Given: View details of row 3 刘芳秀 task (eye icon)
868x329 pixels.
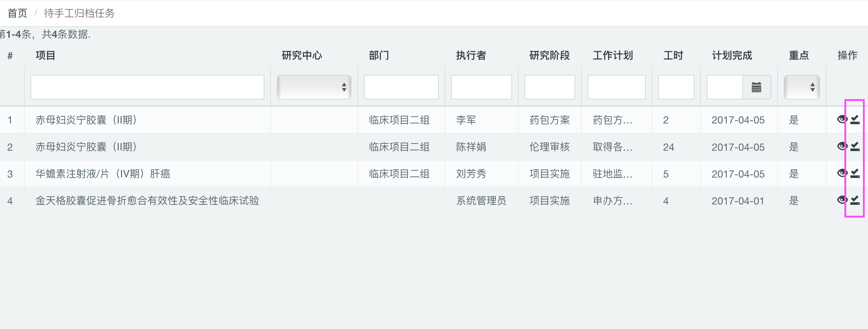Looking at the screenshot, I should (x=842, y=173).
